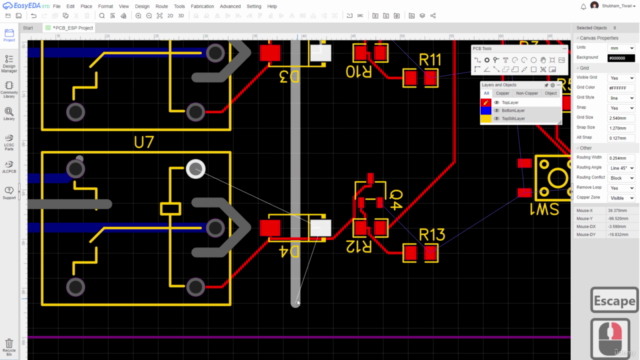Click the blue BottomLayer color swatch
The image size is (640, 360).
coord(486,111)
